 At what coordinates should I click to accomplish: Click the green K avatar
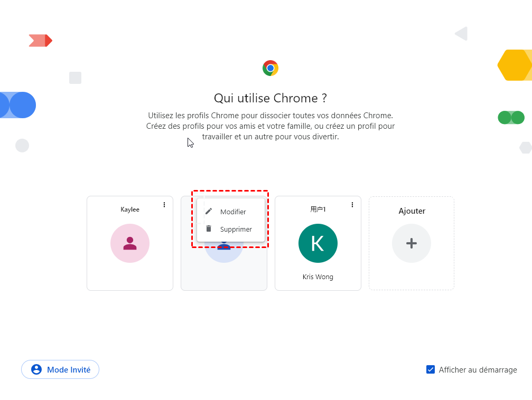click(318, 243)
